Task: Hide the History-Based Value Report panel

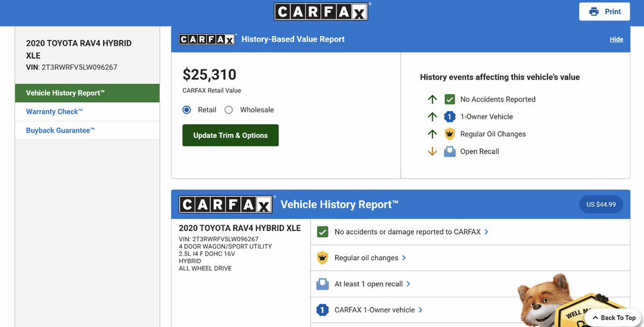Action: (x=616, y=39)
